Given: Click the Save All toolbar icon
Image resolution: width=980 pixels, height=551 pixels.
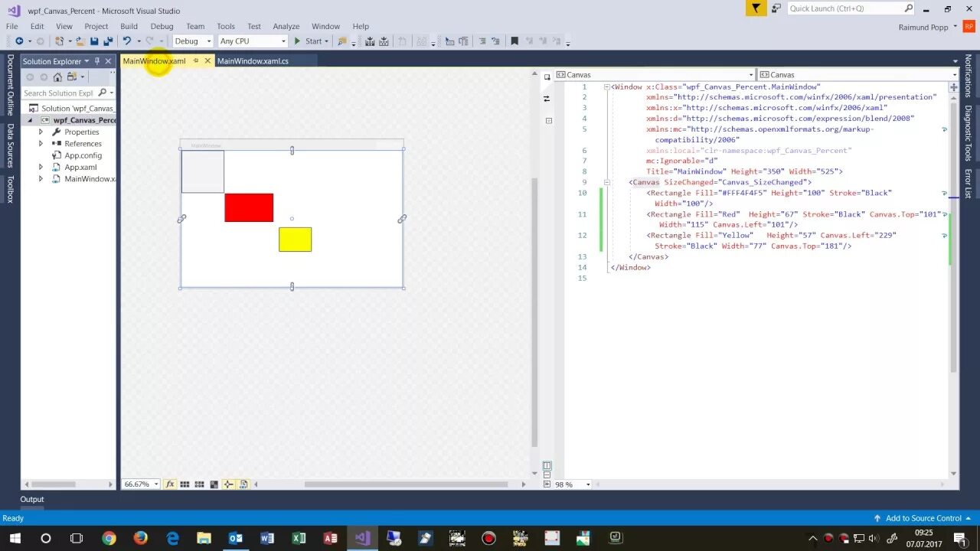Looking at the screenshot, I should pos(108,41).
